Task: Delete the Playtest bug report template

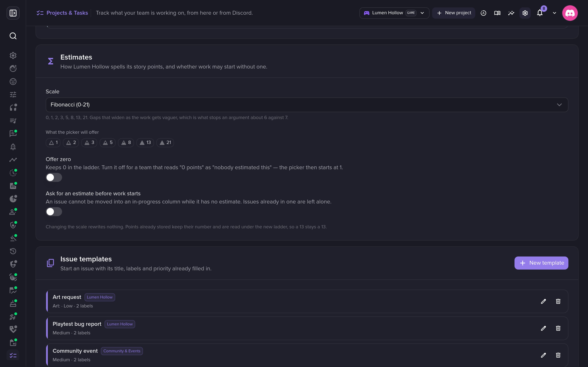Action: coord(558,328)
